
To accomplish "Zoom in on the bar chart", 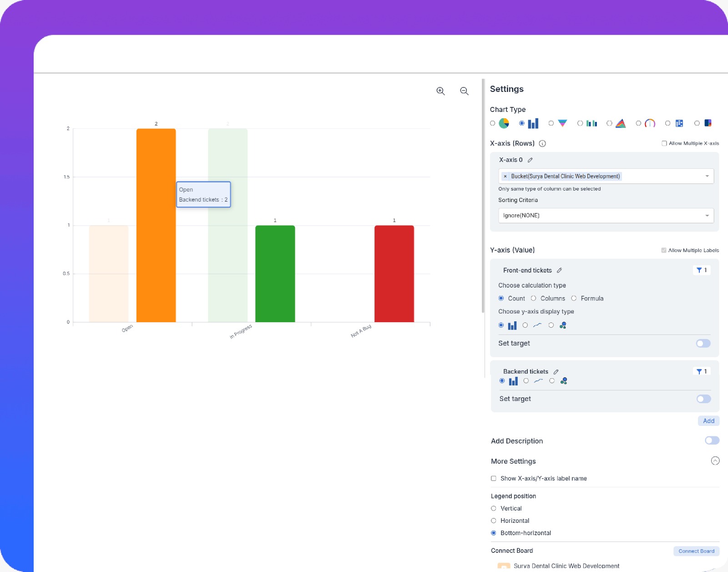I will click(440, 91).
